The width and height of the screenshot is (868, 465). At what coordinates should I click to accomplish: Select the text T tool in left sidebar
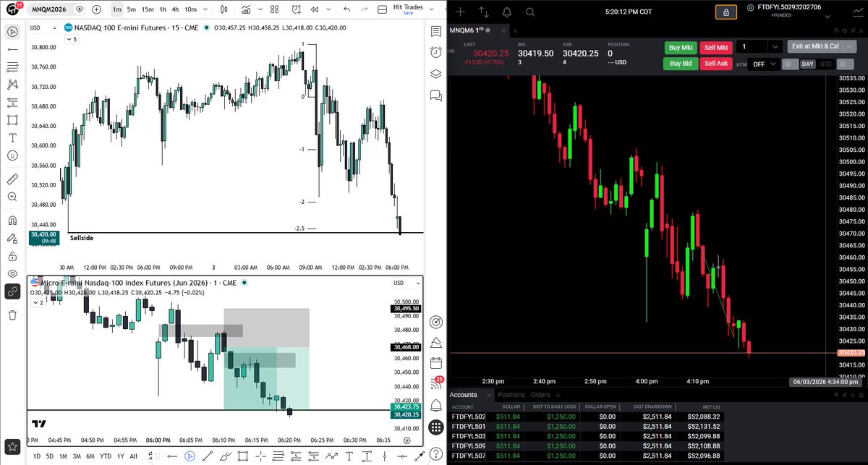[x=12, y=137]
